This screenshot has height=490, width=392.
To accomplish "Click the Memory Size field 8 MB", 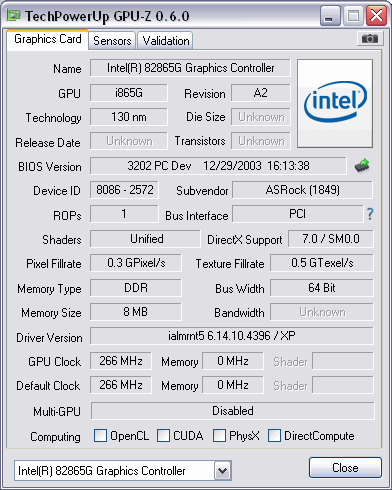I will [x=136, y=312].
